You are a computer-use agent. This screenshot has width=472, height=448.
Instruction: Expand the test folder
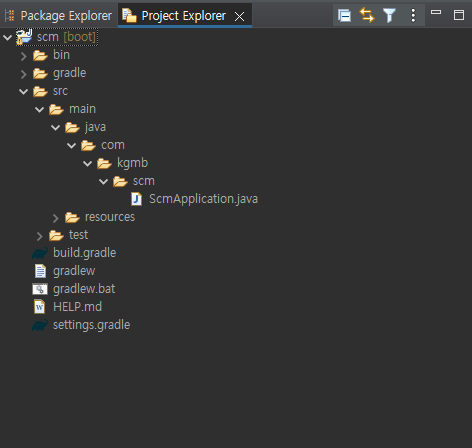39,236
